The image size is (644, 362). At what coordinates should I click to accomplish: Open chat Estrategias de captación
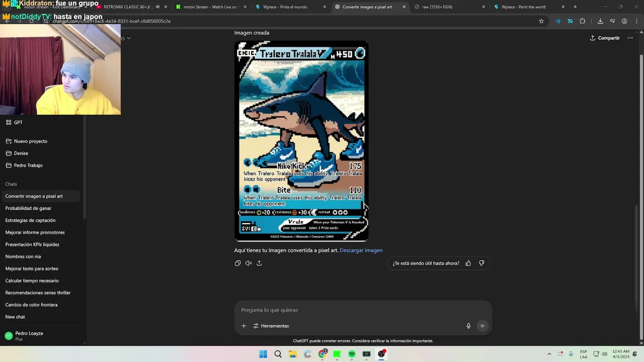pyautogui.click(x=30, y=220)
